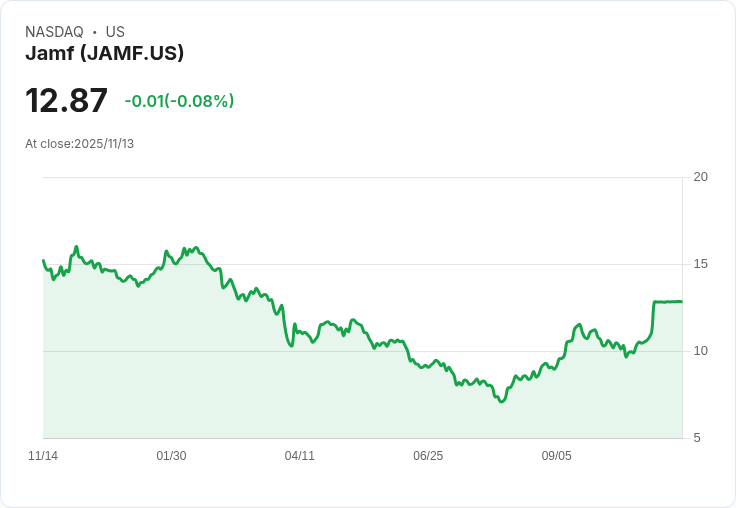Click the current price 12.87

point(66,101)
